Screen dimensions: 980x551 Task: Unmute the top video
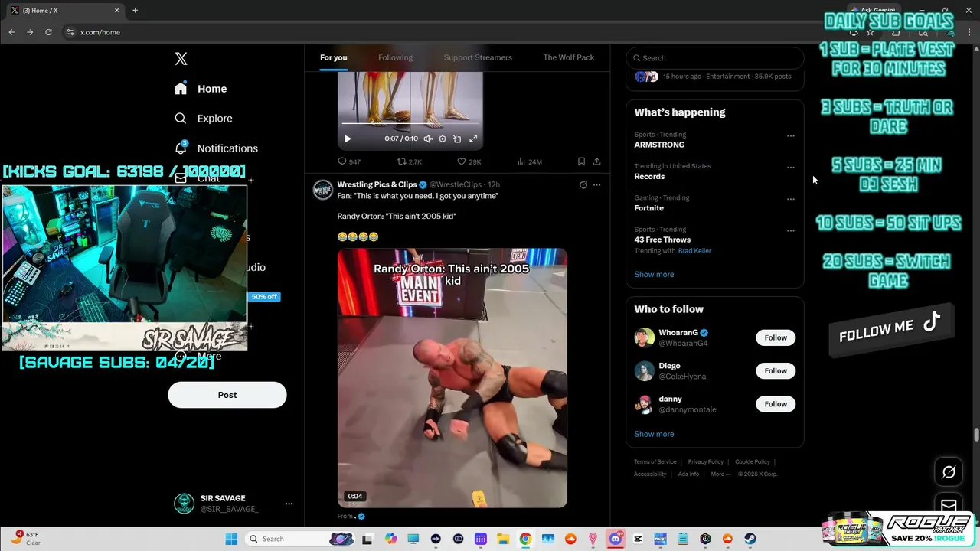click(428, 139)
